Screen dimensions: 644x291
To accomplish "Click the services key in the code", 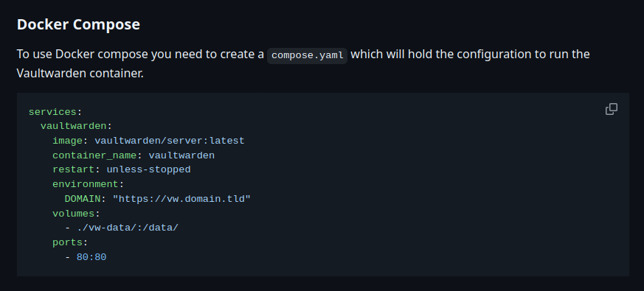I will click(52, 112).
